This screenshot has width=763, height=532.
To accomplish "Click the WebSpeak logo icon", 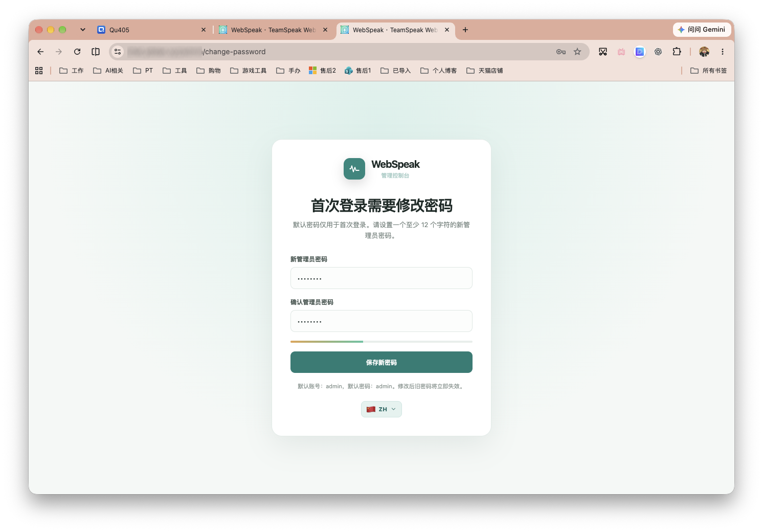I will (x=354, y=169).
